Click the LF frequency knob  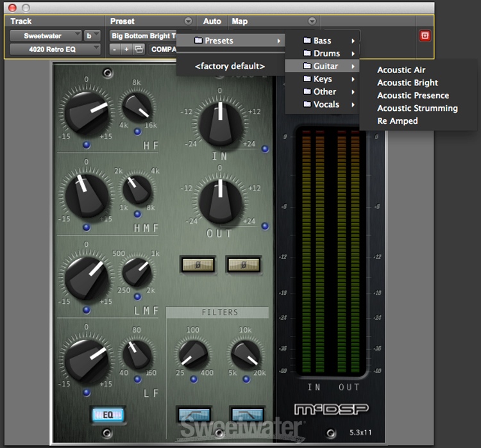[x=137, y=355]
